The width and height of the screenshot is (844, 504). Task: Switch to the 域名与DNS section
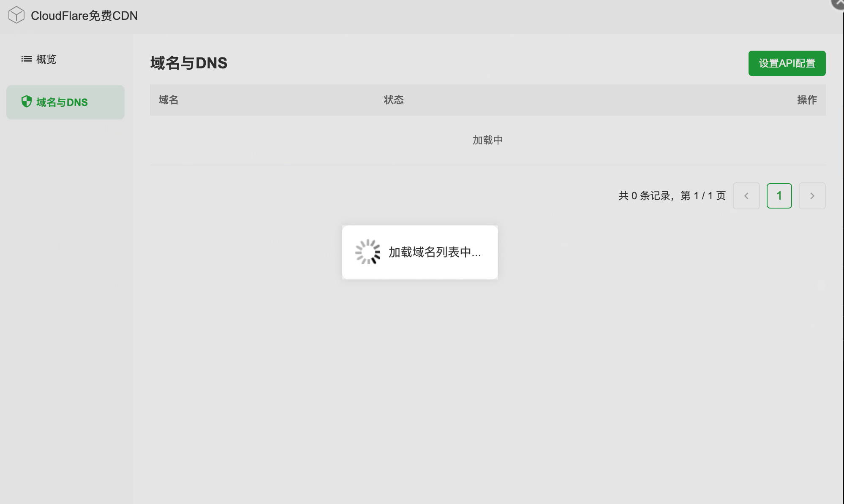click(x=61, y=102)
